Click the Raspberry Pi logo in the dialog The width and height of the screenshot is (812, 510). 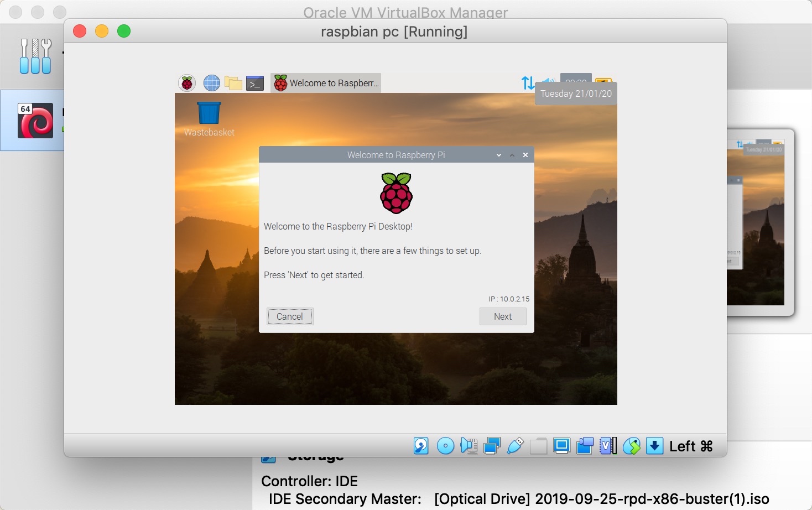tap(397, 193)
